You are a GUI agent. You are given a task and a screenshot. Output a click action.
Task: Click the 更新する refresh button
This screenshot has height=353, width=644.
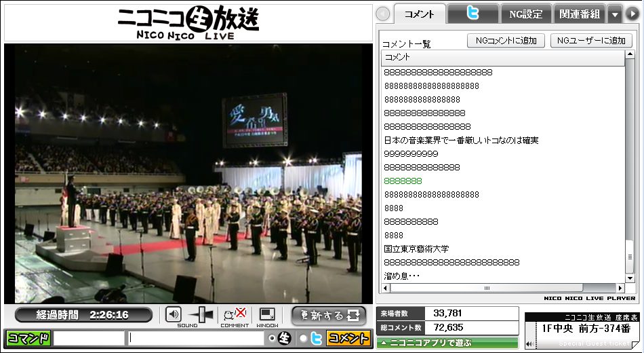coord(329,316)
